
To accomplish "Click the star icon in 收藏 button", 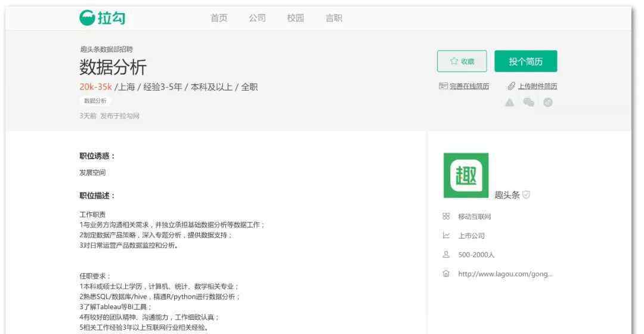I will (453, 61).
